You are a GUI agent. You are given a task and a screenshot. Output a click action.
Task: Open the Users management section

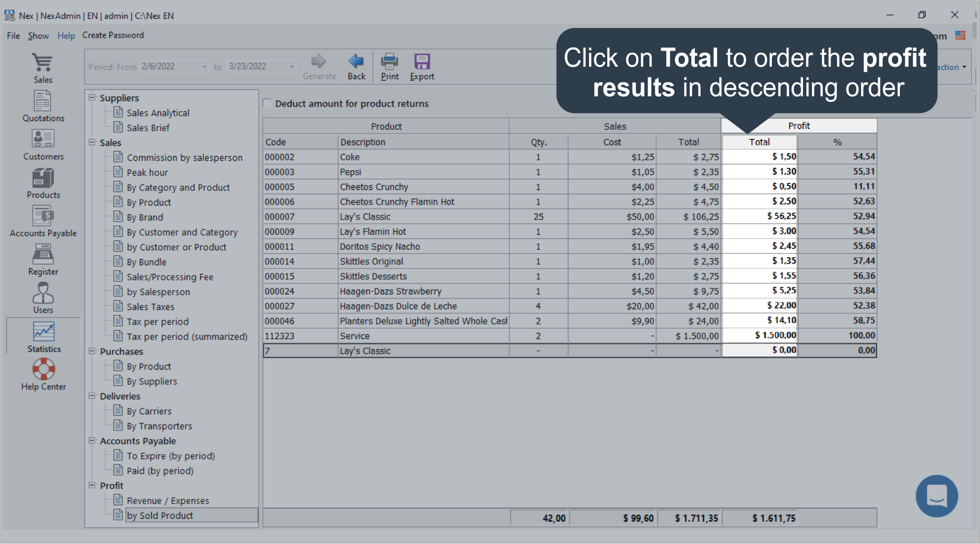click(x=42, y=297)
